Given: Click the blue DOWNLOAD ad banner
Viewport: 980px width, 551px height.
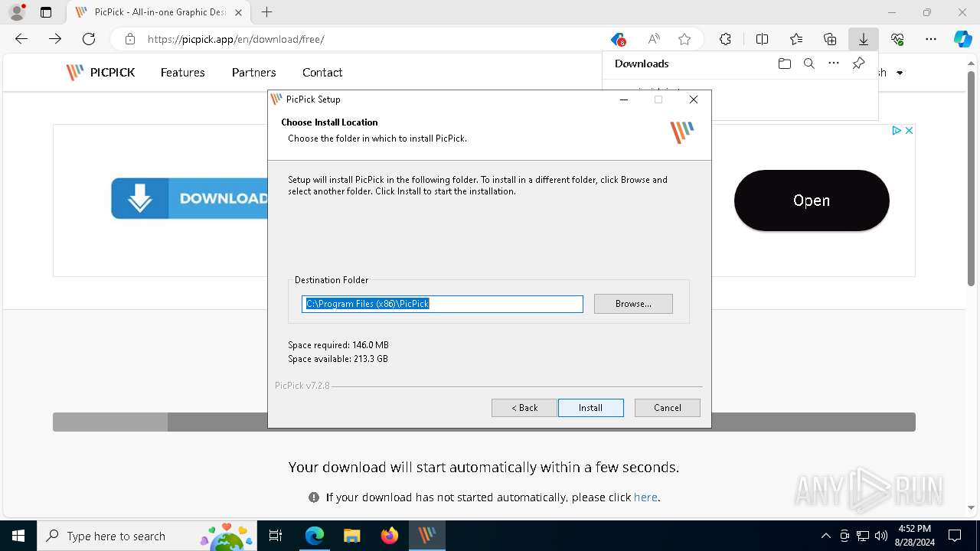Looking at the screenshot, I should 190,198.
